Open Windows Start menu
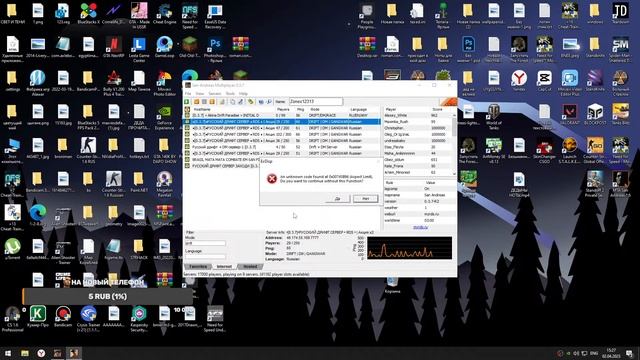Image resolution: width=640 pixels, height=360 pixels. [x=8, y=353]
